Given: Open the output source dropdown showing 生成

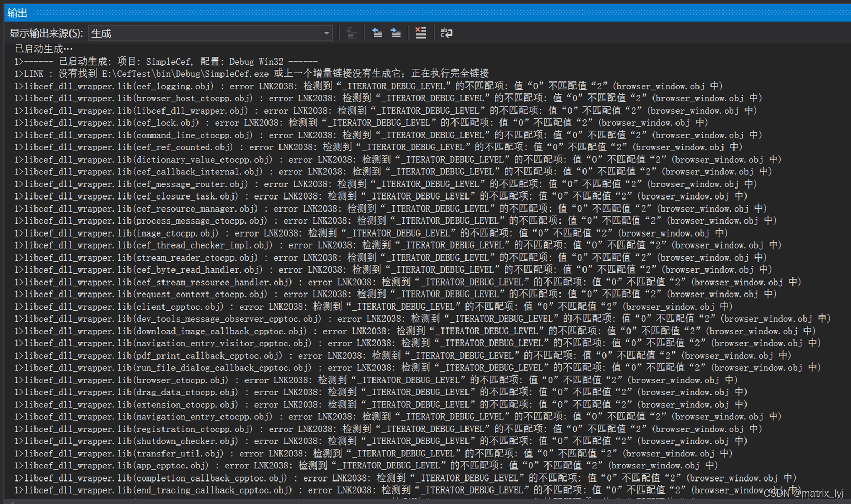Looking at the screenshot, I should tap(211, 33).
